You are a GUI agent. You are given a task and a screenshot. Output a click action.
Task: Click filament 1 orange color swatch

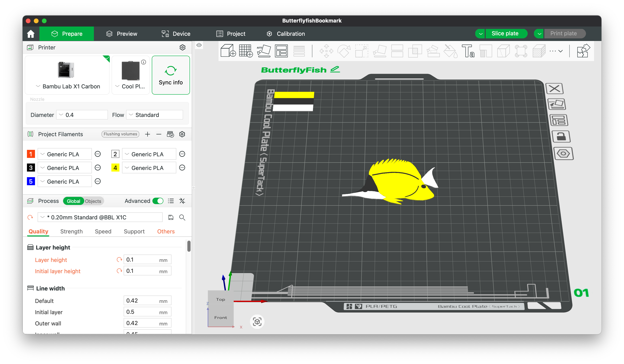[31, 154]
